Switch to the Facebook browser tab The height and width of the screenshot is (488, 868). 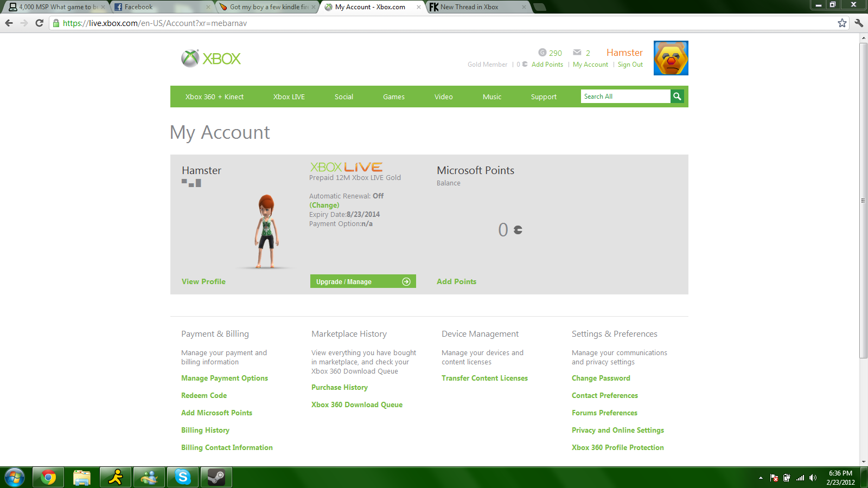162,7
